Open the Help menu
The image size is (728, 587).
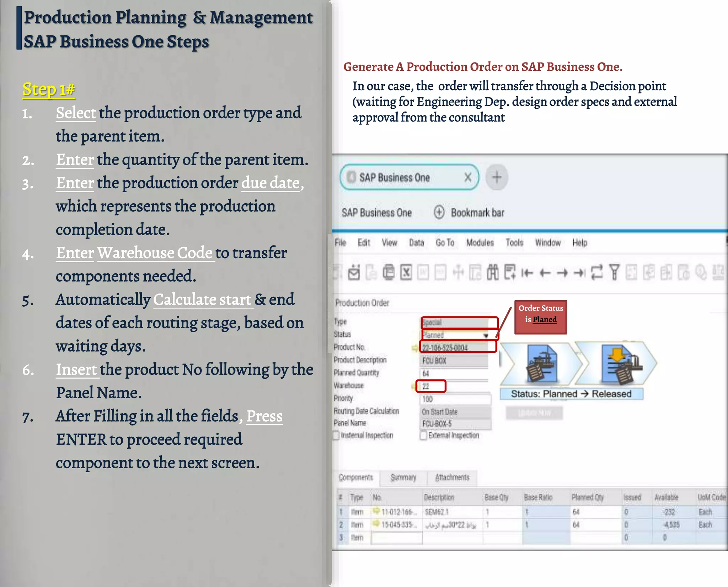(580, 243)
